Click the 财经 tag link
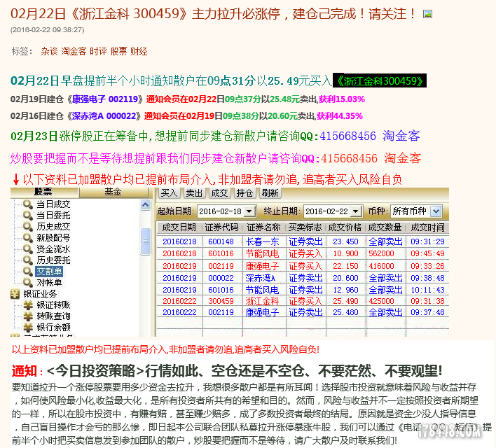 click(x=139, y=51)
